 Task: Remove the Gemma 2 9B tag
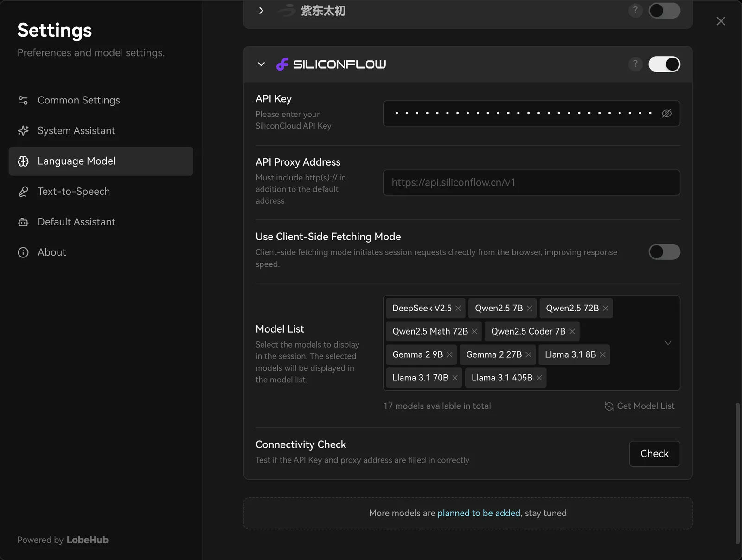pyautogui.click(x=449, y=354)
